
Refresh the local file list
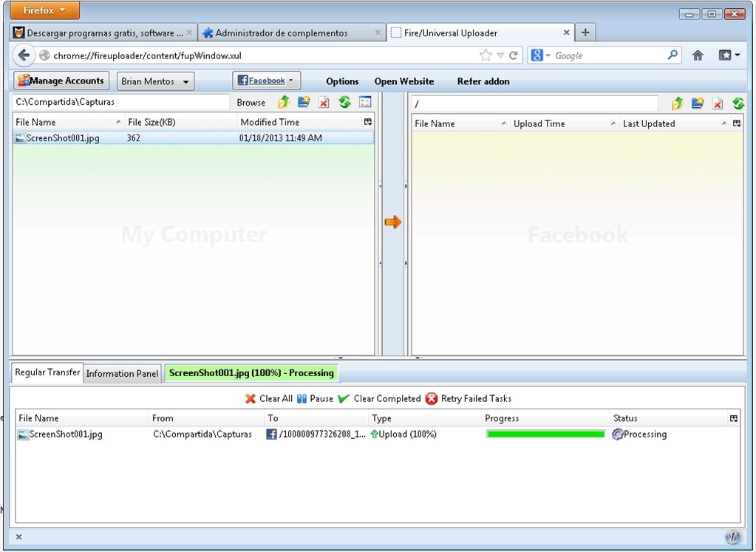pyautogui.click(x=344, y=102)
